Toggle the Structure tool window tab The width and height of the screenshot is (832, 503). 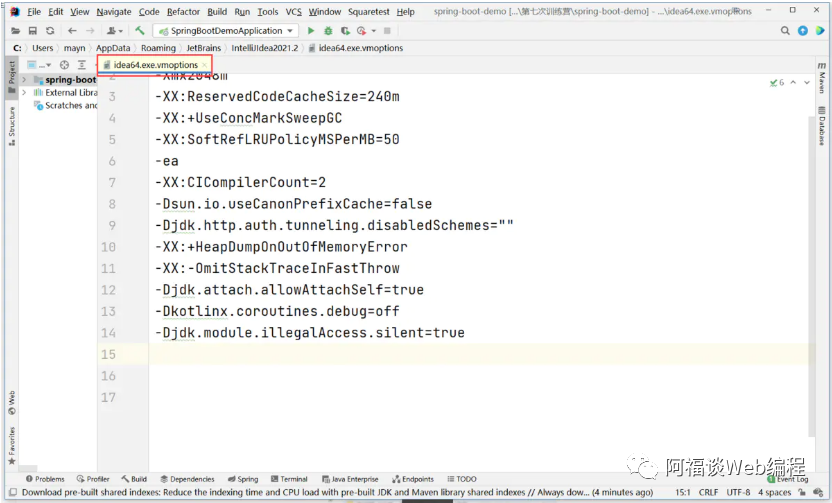11,126
